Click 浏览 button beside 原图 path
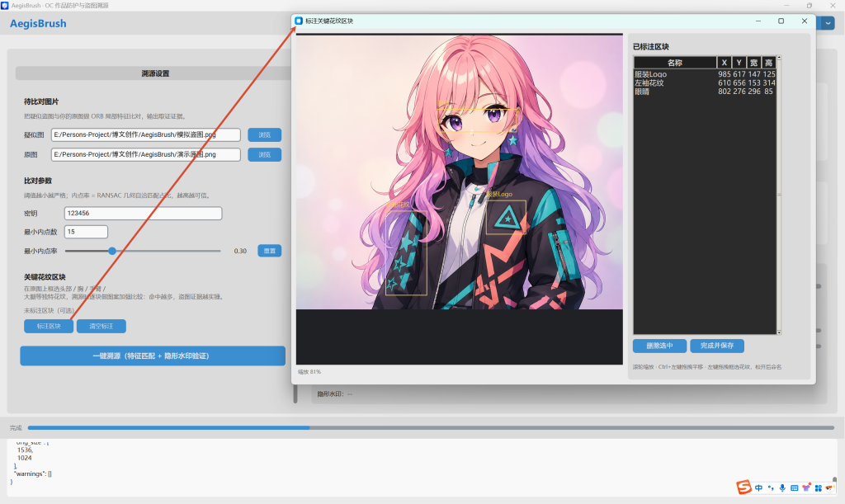Screen dimensions: 845x504 point(265,154)
